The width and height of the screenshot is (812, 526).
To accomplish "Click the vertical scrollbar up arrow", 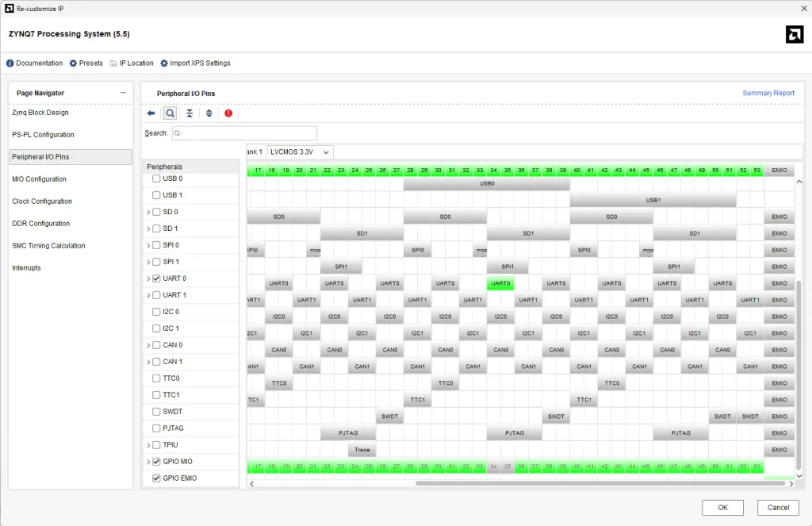I will [x=799, y=182].
